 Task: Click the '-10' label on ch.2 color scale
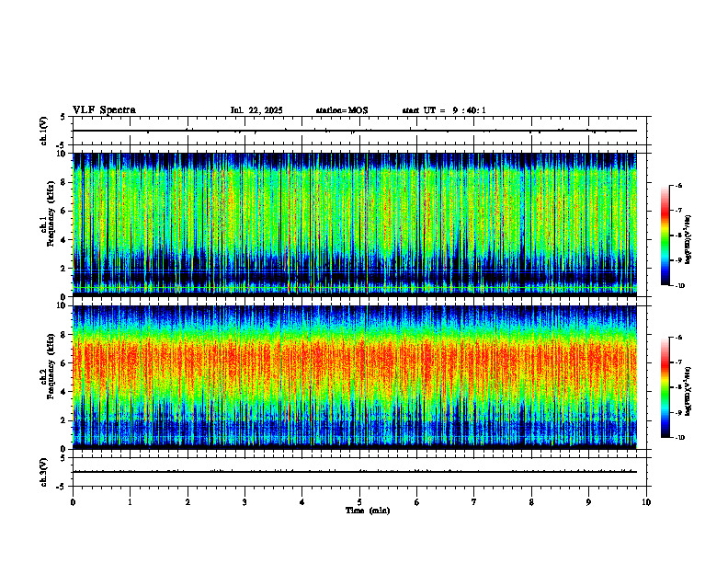point(679,438)
